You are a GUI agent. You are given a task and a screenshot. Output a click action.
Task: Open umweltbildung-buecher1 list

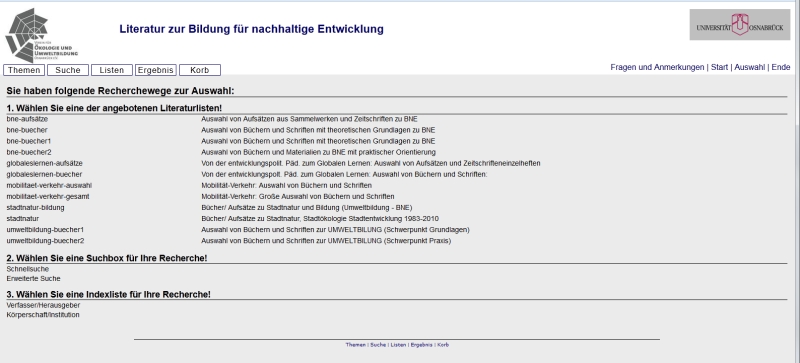[x=45, y=230]
